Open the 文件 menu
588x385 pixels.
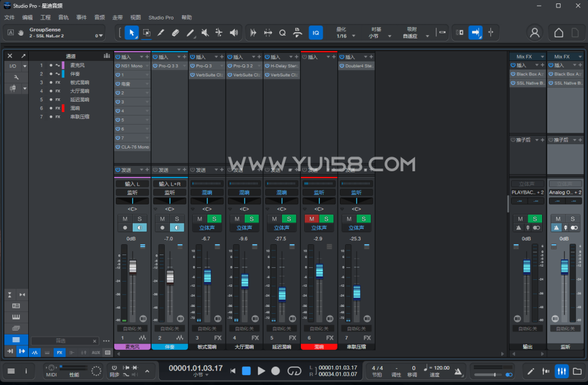tap(9, 17)
